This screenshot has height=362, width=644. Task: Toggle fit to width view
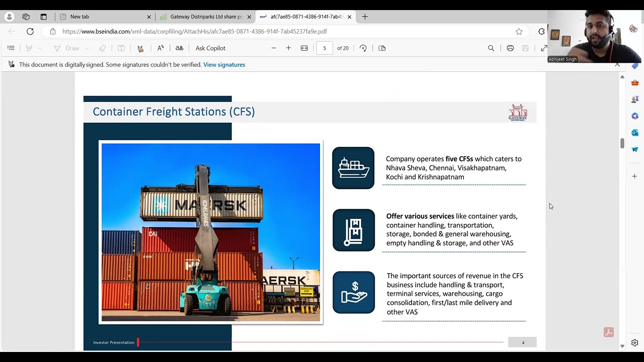304,48
